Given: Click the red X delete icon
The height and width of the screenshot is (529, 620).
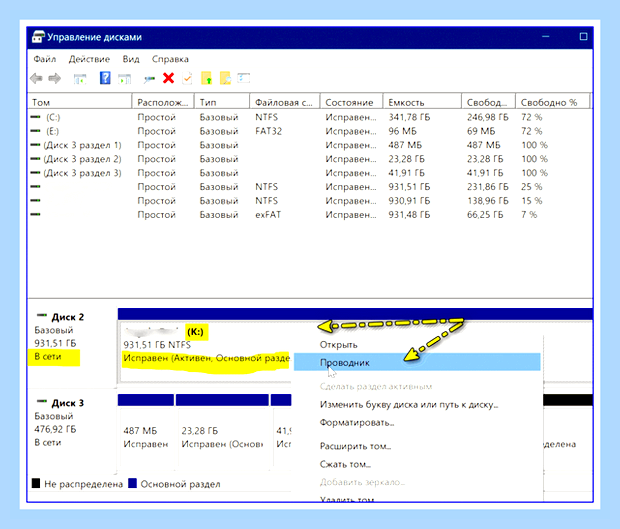Looking at the screenshot, I should pos(168,78).
